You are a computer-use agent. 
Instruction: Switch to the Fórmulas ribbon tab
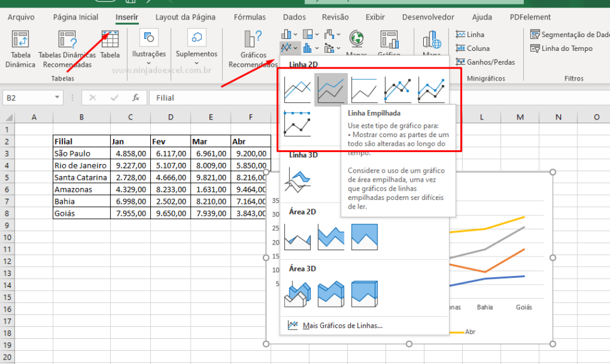pyautogui.click(x=249, y=17)
